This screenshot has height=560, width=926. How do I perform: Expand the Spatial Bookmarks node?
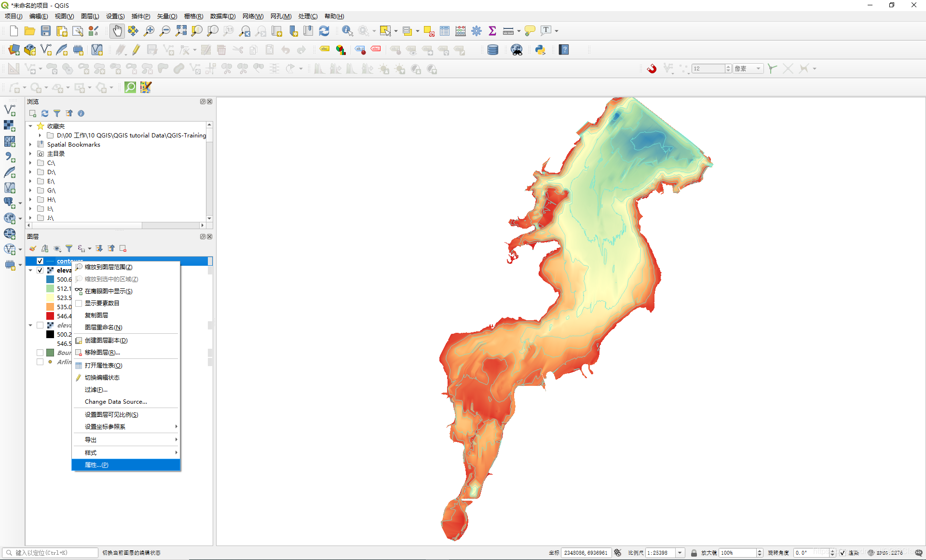pos(30,145)
